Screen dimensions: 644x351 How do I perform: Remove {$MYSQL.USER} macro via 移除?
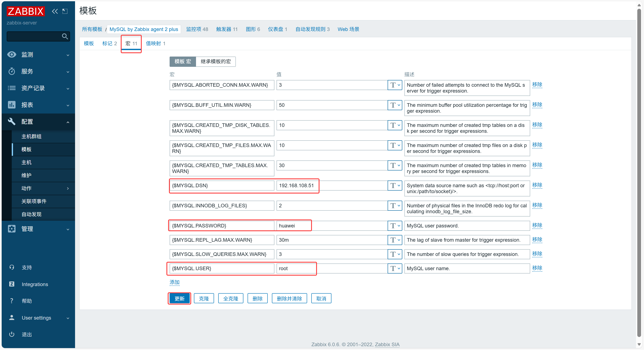[x=537, y=268]
